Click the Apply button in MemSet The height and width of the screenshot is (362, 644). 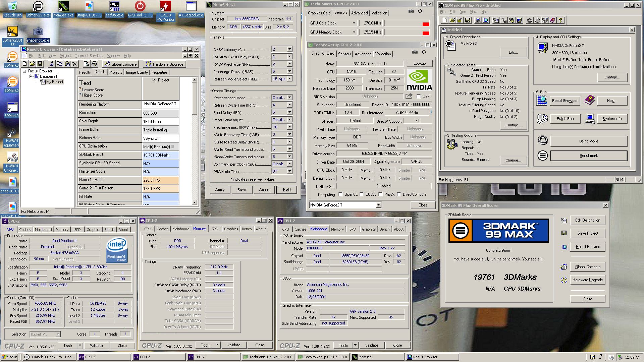tap(220, 190)
